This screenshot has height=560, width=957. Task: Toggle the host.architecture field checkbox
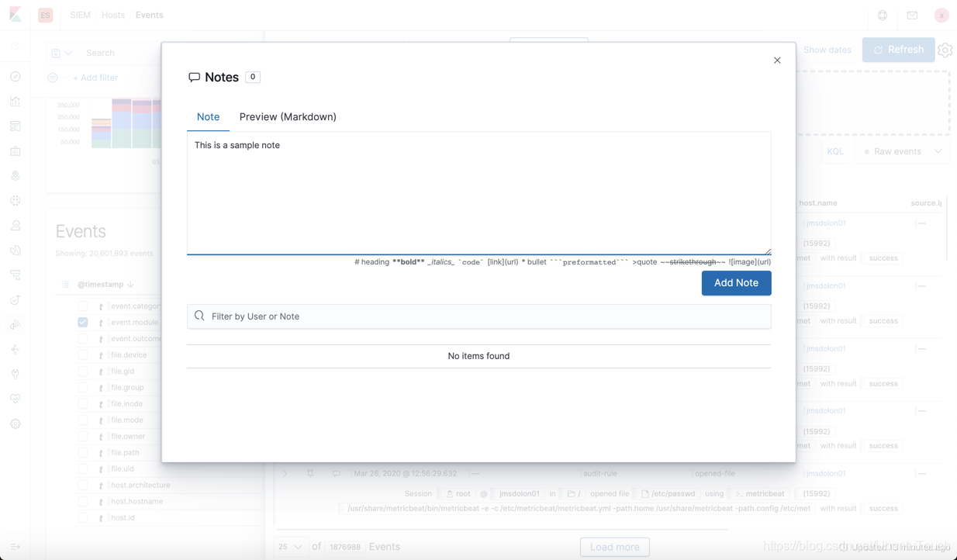(x=82, y=486)
